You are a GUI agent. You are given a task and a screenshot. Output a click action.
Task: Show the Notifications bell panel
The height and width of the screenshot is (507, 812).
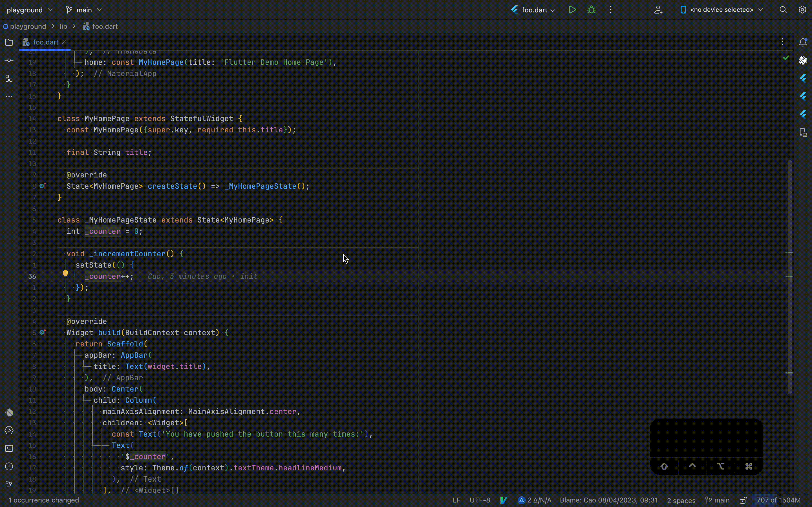click(803, 42)
